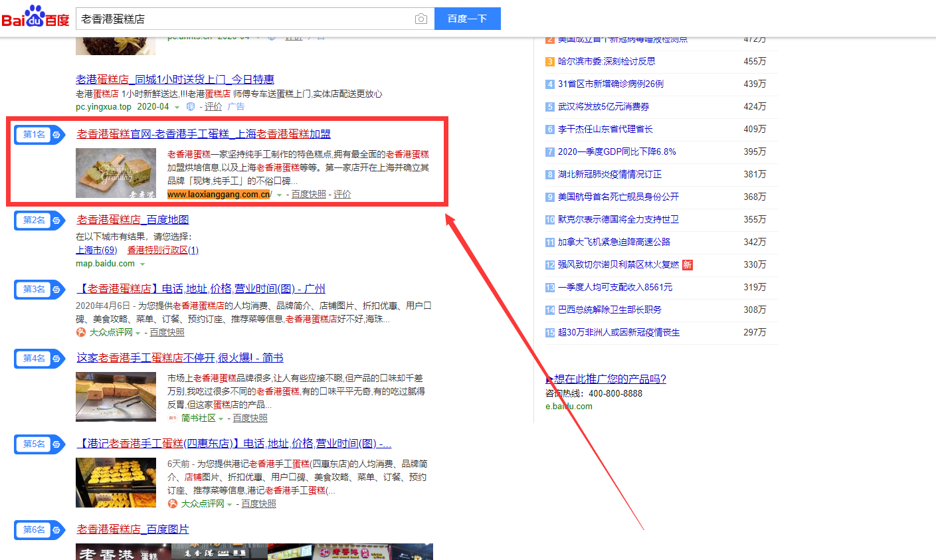Click the number 7 rank badge in hot list

[550, 152]
